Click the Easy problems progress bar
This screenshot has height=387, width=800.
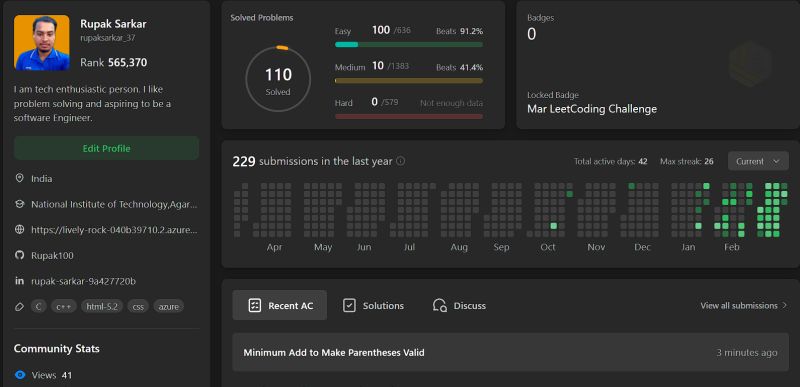[409, 44]
